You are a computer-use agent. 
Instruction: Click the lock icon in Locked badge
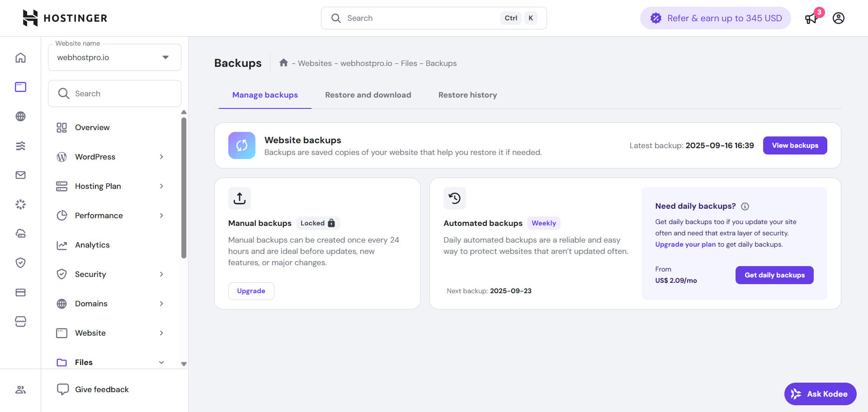pos(331,223)
